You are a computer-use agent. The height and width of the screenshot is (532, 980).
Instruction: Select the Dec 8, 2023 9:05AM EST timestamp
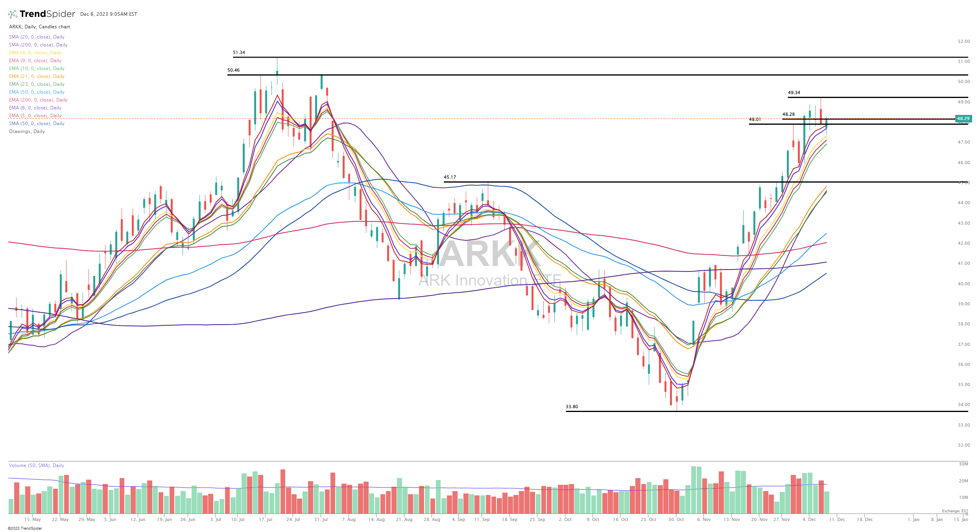click(x=109, y=14)
